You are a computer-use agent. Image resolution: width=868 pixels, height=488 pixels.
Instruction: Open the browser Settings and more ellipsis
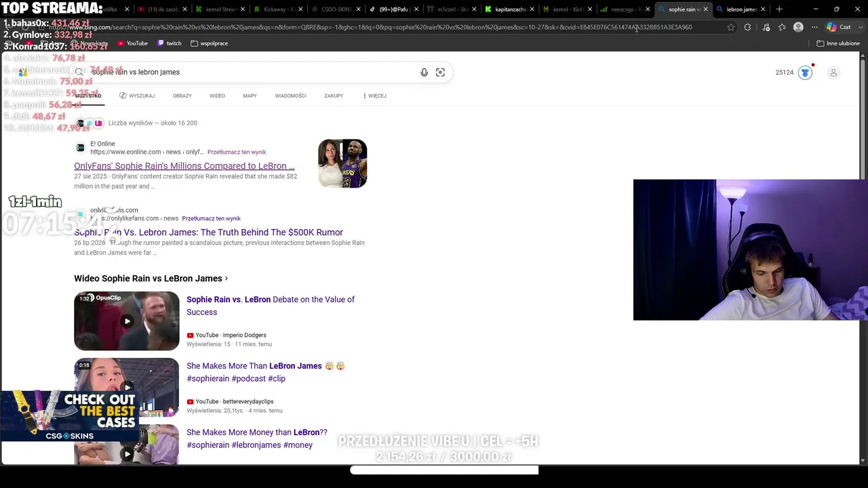pyautogui.click(x=814, y=27)
